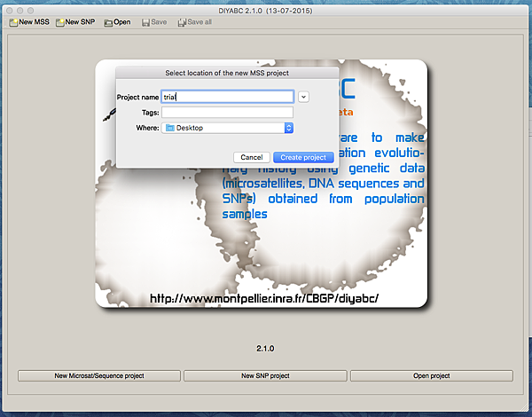The width and height of the screenshot is (532, 417).
Task: Click the Open toolbar icon
Action: (108, 23)
